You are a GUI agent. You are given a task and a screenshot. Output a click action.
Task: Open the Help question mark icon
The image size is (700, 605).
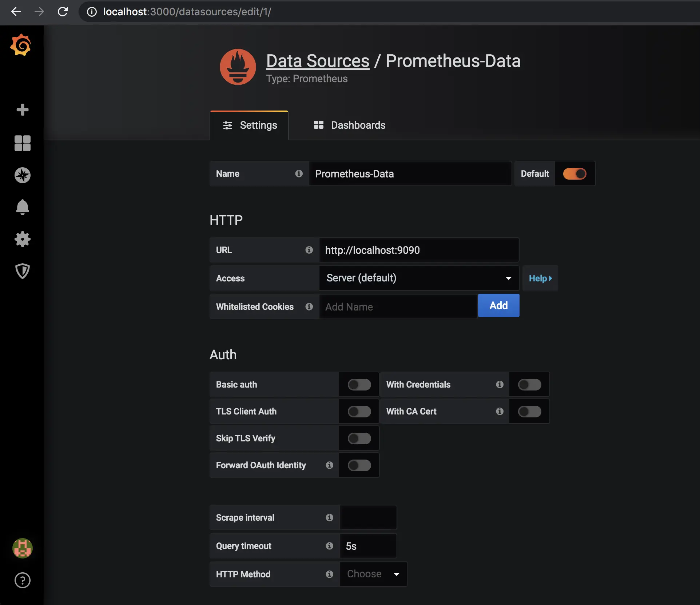tap(23, 580)
